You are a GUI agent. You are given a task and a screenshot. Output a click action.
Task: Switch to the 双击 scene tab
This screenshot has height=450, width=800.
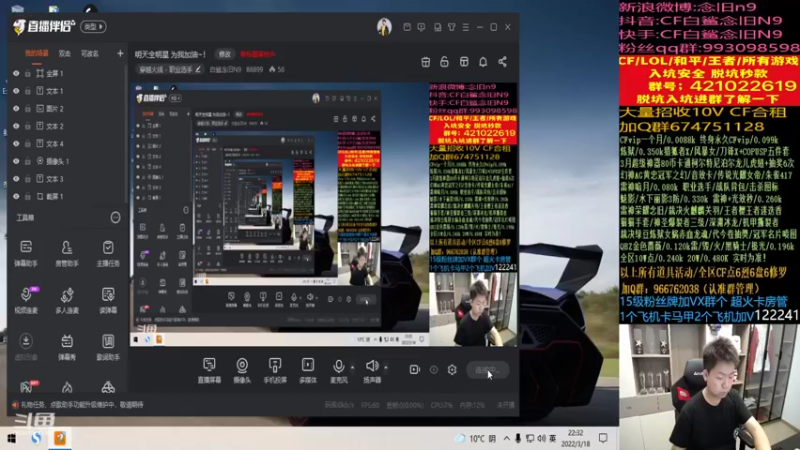tap(65, 54)
